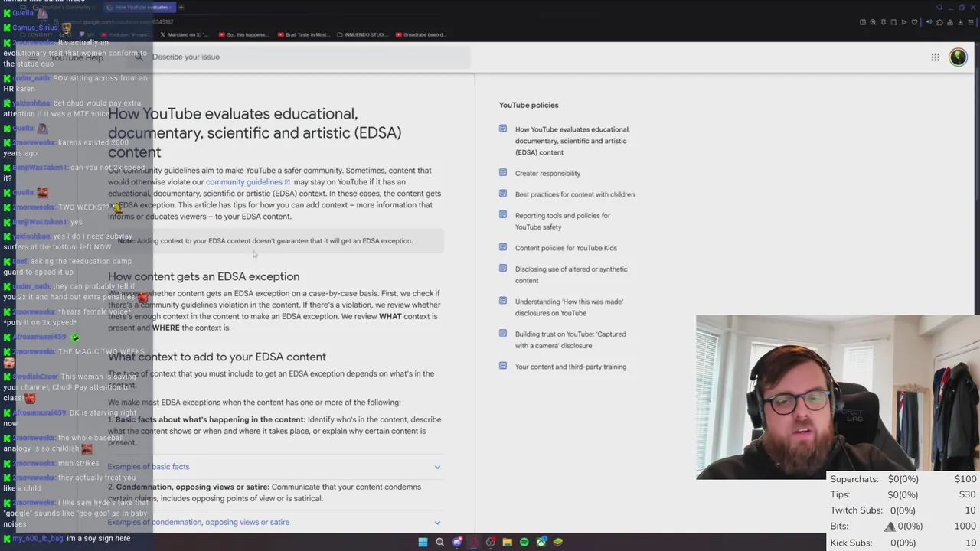Open the Google account avatar menu

(958, 57)
